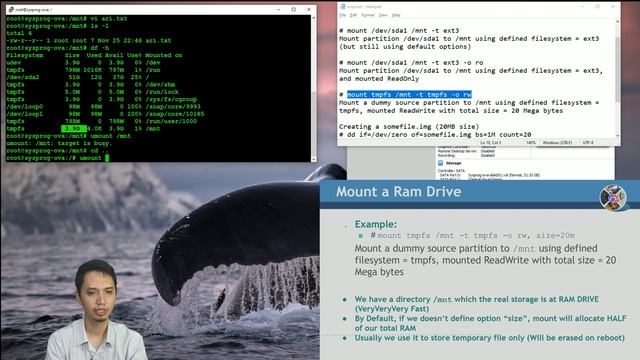This screenshot has width=640, height=360.
Task: Click '/dev/loop0' row in df output
Action: click(x=103, y=107)
